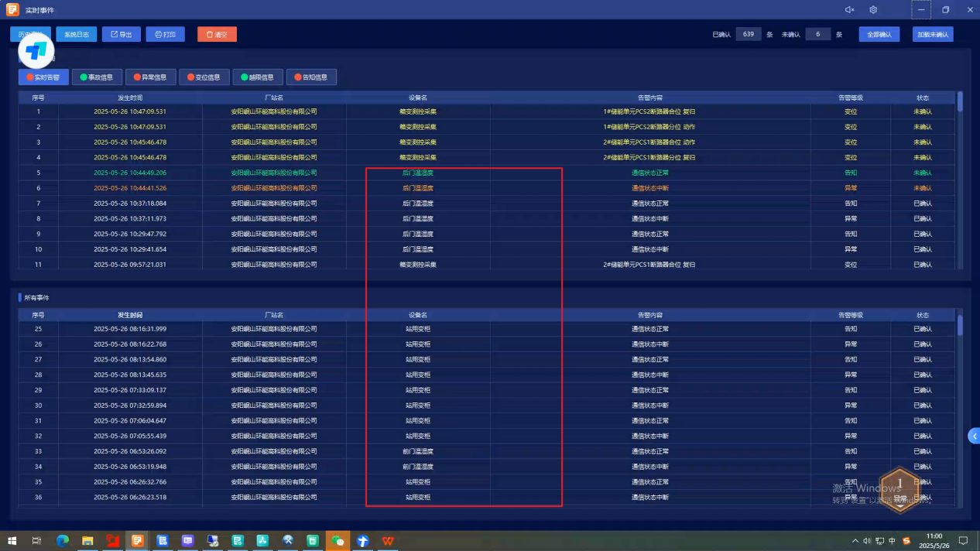Click the floating blue logo circle icon
The width and height of the screenshot is (980, 551).
click(36, 51)
